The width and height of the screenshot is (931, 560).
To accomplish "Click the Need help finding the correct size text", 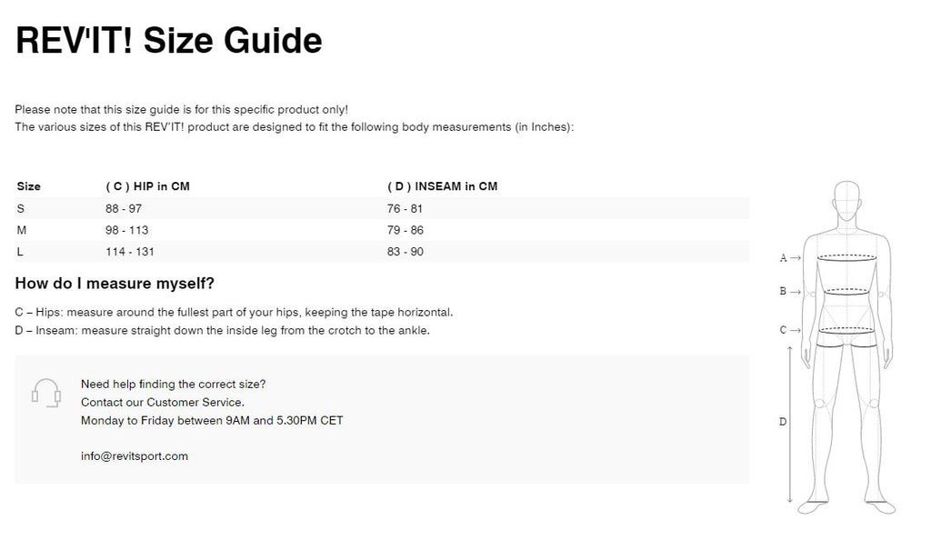I will (x=173, y=385).
